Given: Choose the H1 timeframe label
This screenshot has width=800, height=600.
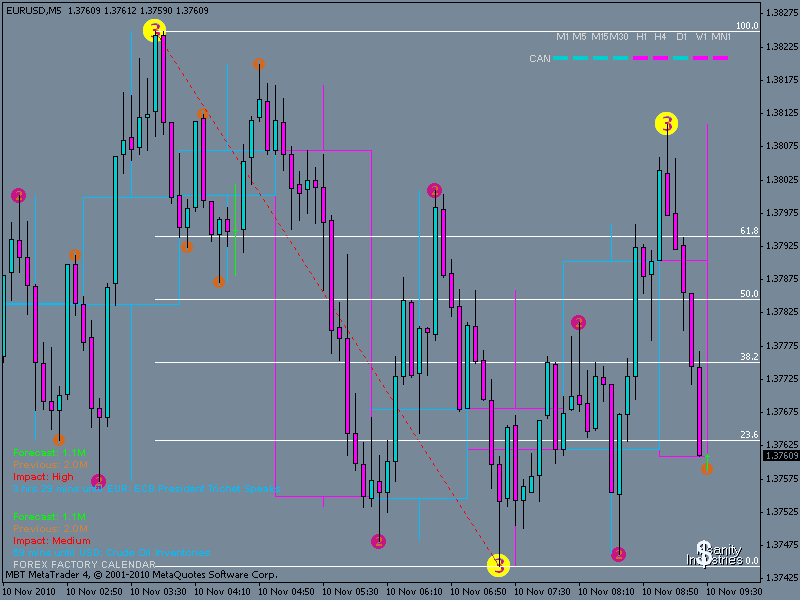Looking at the screenshot, I should click(641, 37).
